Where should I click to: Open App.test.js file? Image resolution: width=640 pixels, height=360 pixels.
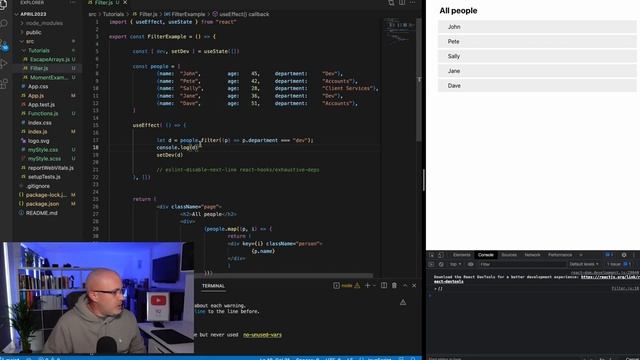pos(41,104)
